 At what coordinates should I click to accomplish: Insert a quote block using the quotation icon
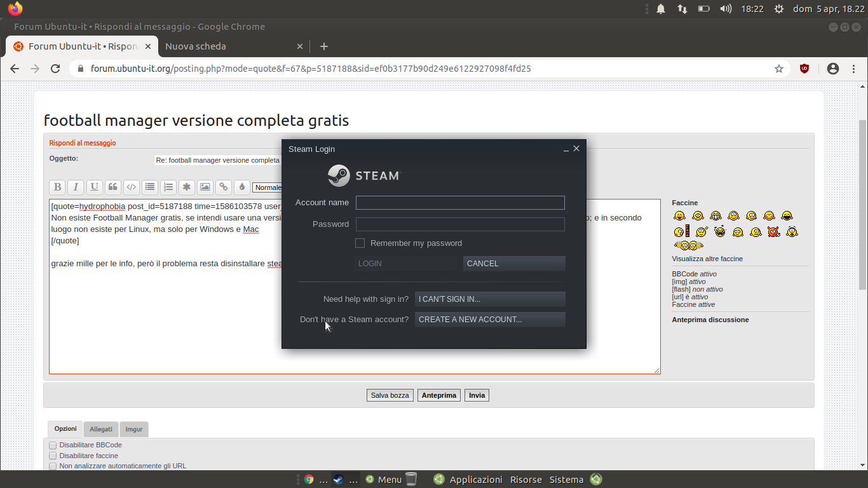coord(112,187)
